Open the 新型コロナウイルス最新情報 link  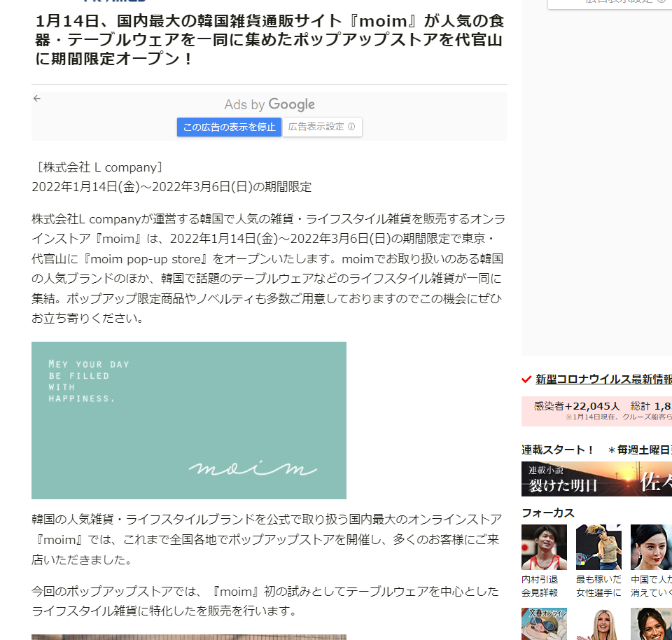(x=603, y=380)
